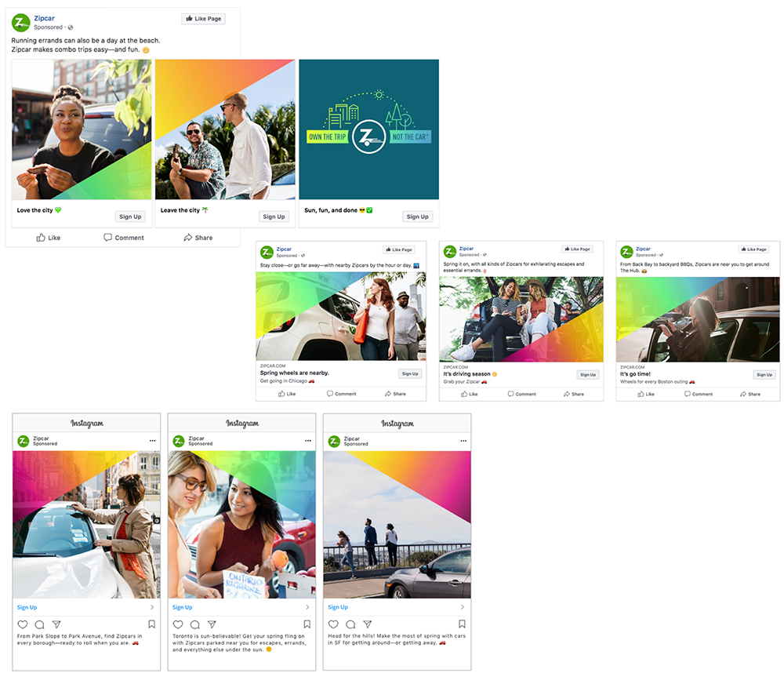Screen dimensions: 784x684
Task: Click Sign Up beside 'It's go time!'
Action: (x=764, y=375)
